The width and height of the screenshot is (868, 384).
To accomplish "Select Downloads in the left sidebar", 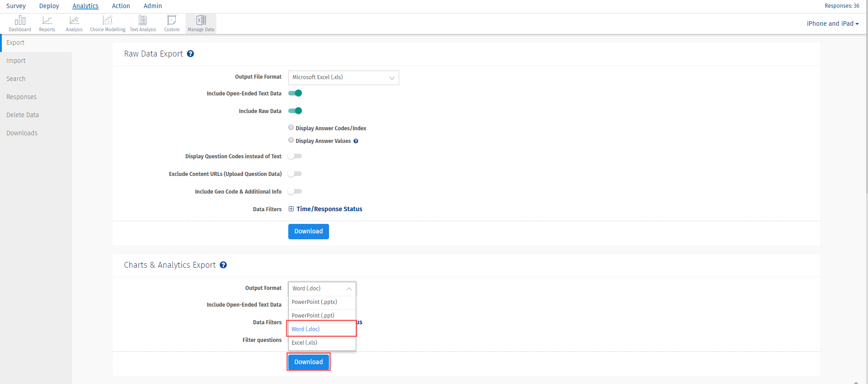I will point(36,133).
